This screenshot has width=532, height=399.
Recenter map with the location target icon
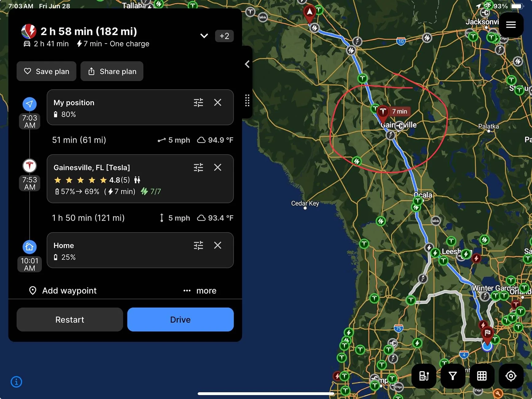[x=511, y=376]
